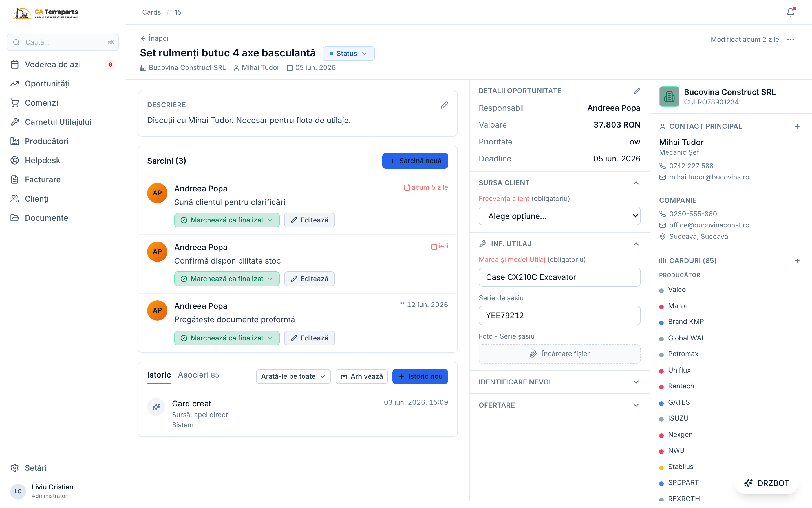The height and width of the screenshot is (508, 812).
Task: Click company phone 0230-555-880
Action: click(692, 214)
